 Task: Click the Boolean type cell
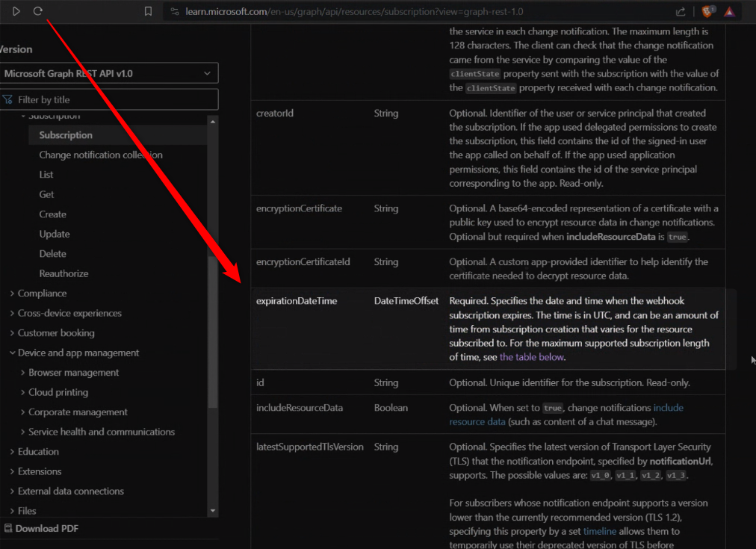391,408
